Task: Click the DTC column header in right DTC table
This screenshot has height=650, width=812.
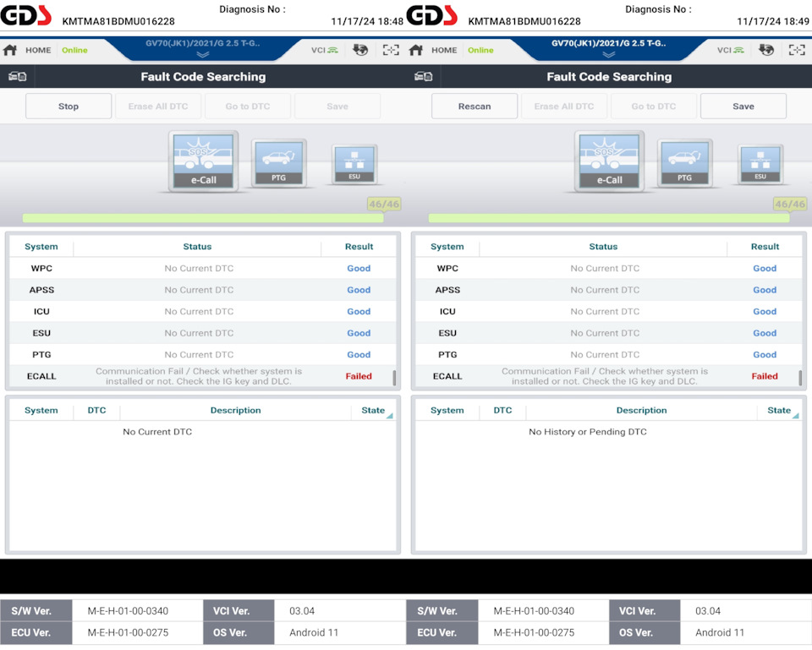Action: pos(502,411)
